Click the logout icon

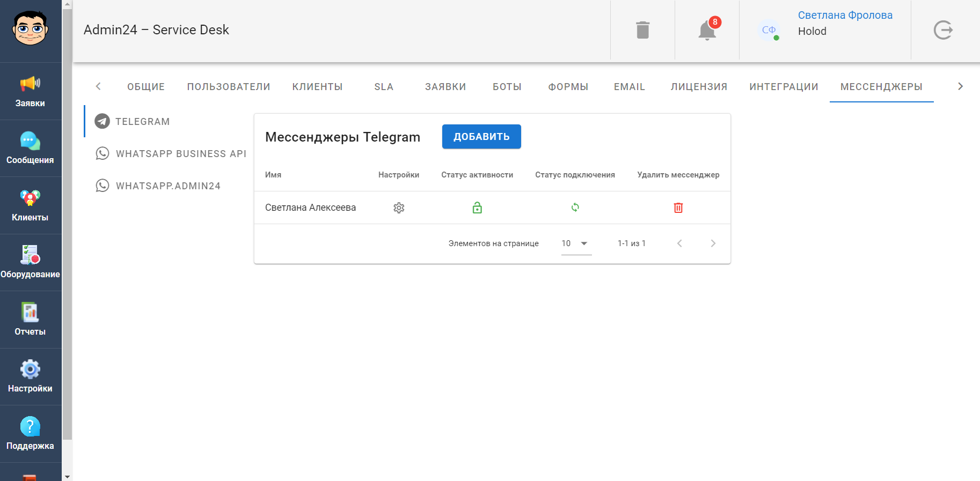(943, 30)
